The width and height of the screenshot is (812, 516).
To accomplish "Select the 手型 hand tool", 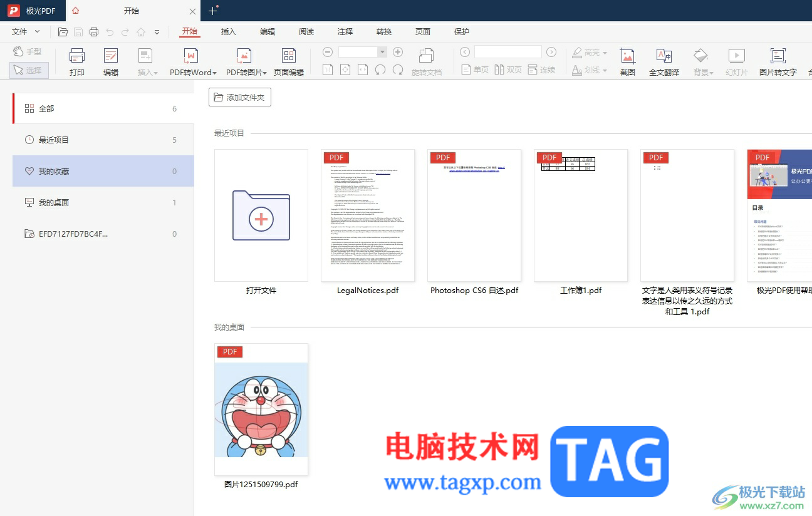I will point(29,51).
